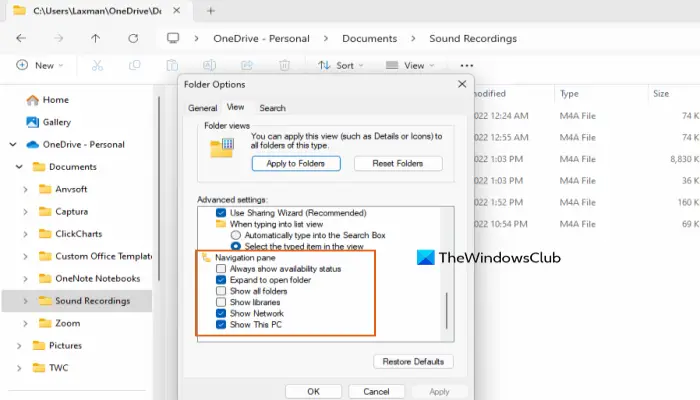Select the Sound Recordings folder in sidebar
This screenshot has height=400, width=700.
[x=77, y=300]
